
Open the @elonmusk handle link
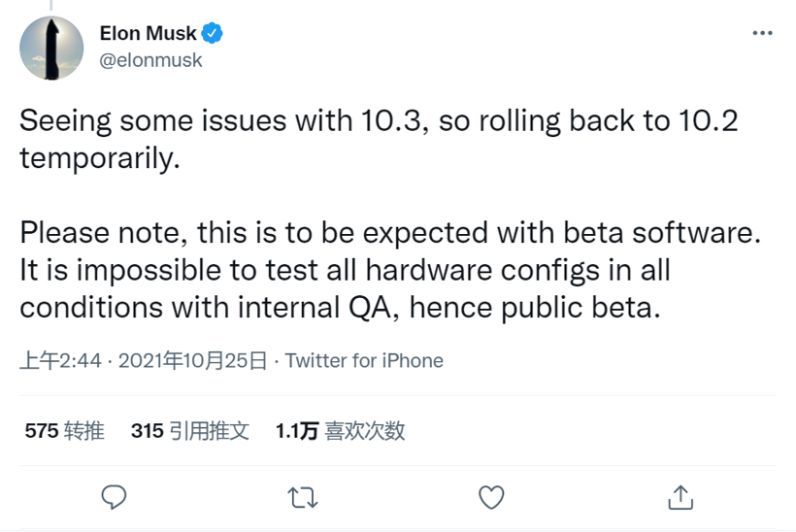pyautogui.click(x=150, y=60)
